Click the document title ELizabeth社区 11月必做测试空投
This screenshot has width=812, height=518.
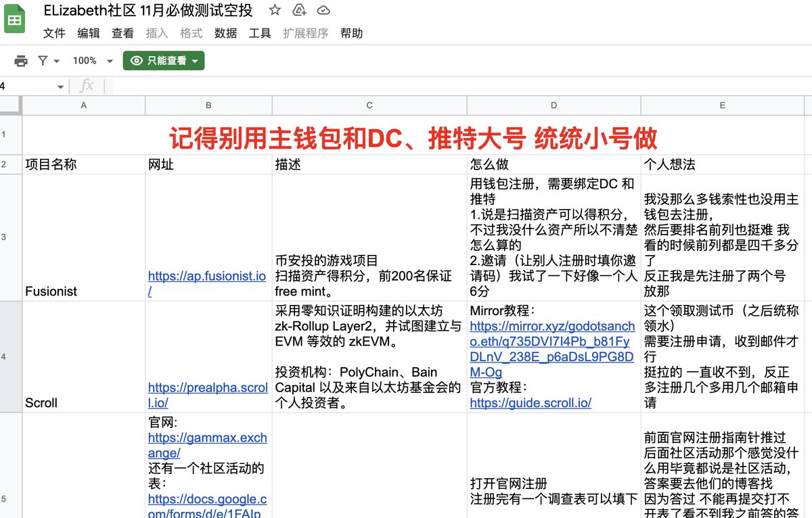click(x=148, y=10)
